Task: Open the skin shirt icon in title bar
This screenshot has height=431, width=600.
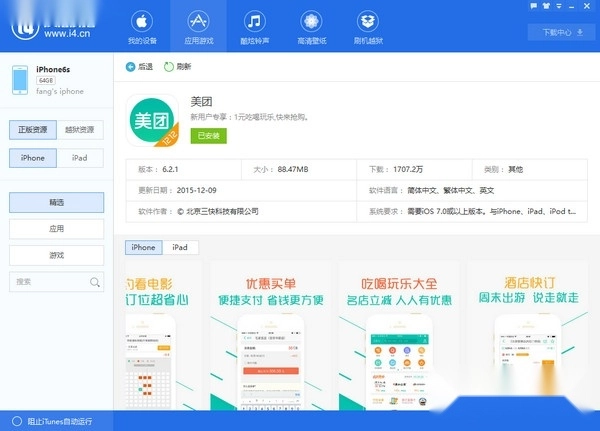Action: 546,6
